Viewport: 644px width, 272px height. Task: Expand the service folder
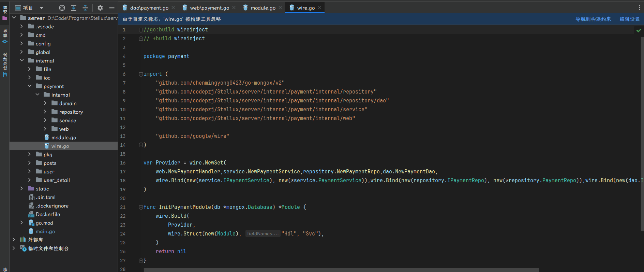45,120
